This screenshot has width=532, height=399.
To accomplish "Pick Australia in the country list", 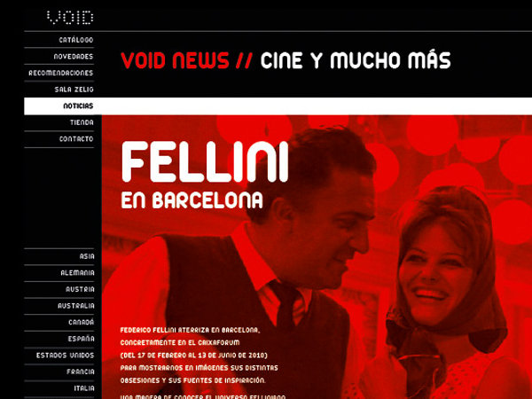I will 76,306.
